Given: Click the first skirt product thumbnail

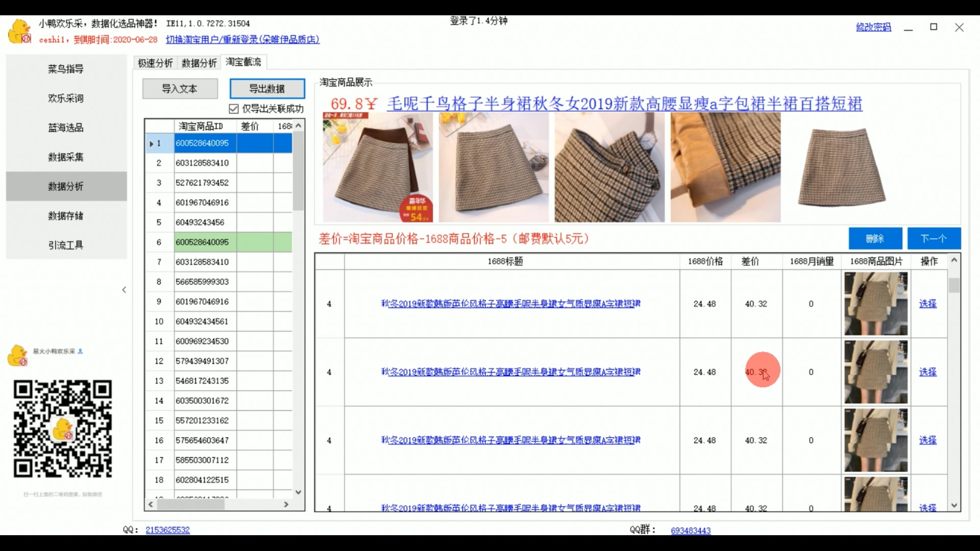Looking at the screenshot, I should click(378, 167).
